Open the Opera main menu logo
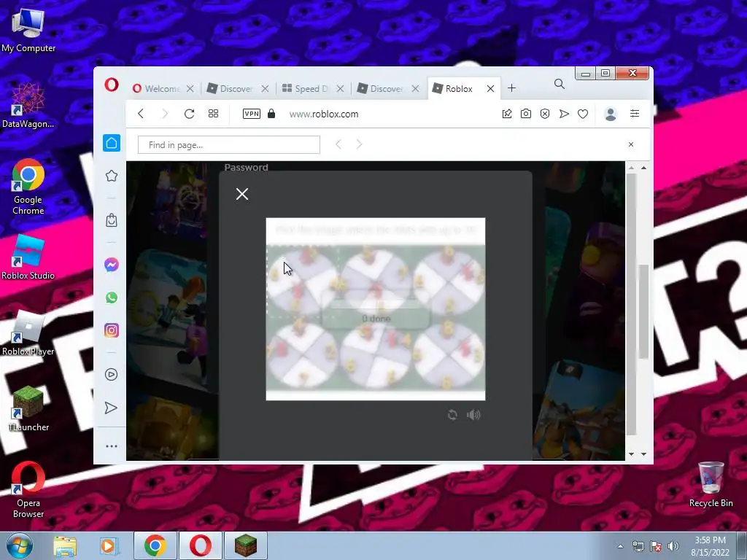747x560 pixels. [x=112, y=85]
